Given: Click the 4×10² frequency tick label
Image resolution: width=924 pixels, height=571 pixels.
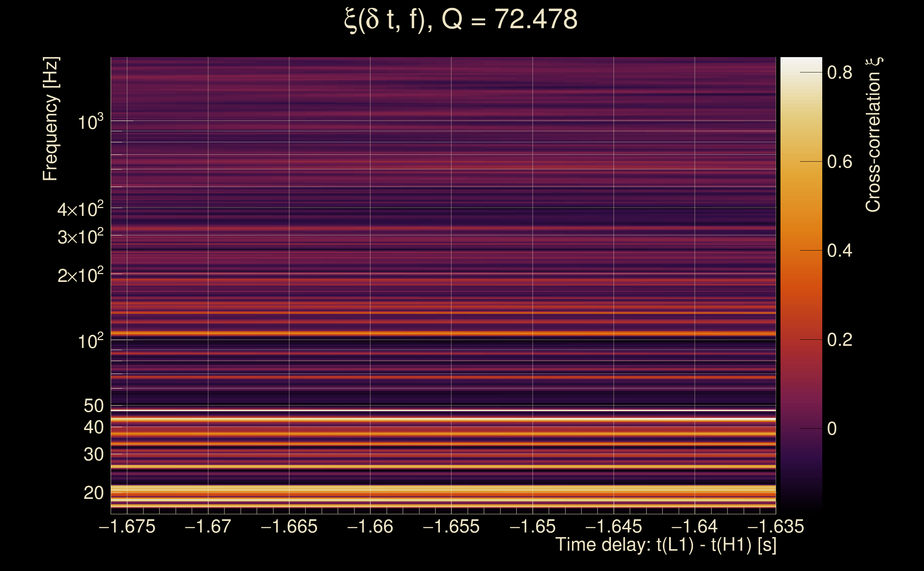Looking at the screenshot, I should click(x=80, y=209).
